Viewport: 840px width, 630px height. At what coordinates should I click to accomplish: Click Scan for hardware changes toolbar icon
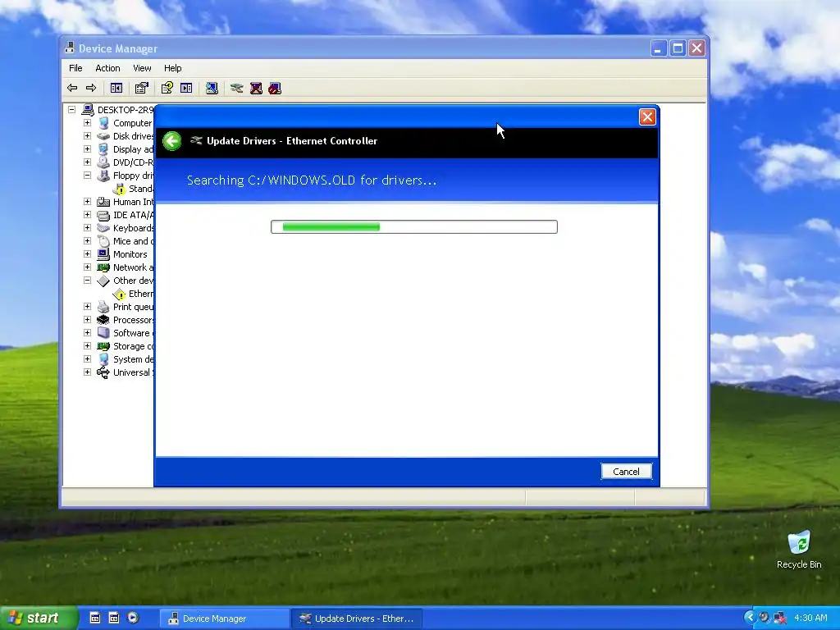pyautogui.click(x=212, y=88)
